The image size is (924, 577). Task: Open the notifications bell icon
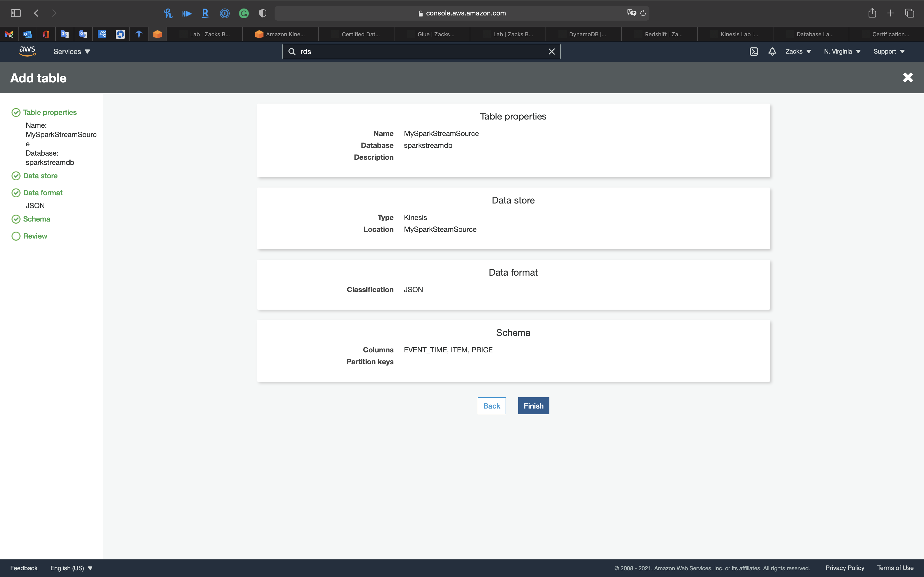[x=772, y=52]
